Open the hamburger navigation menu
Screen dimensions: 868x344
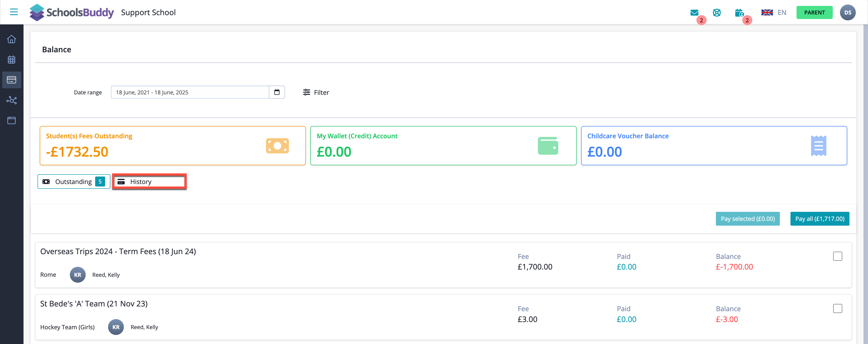14,12
